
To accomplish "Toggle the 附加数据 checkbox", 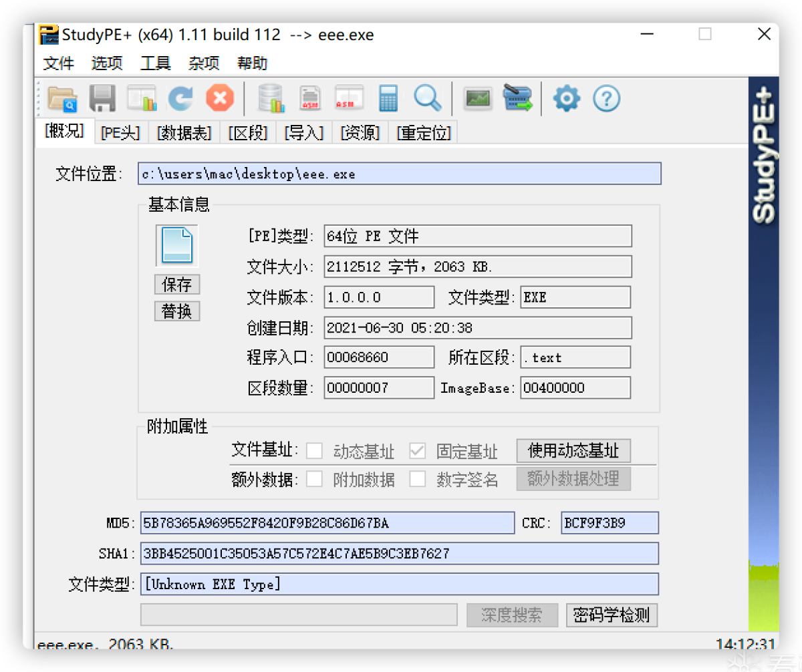I will pyautogui.click(x=314, y=479).
